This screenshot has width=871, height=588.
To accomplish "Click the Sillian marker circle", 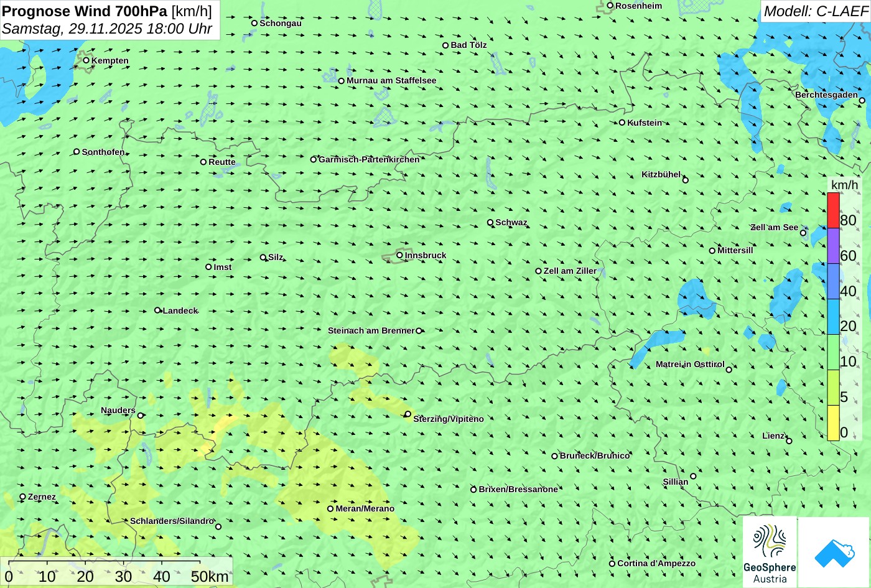I will [693, 477].
